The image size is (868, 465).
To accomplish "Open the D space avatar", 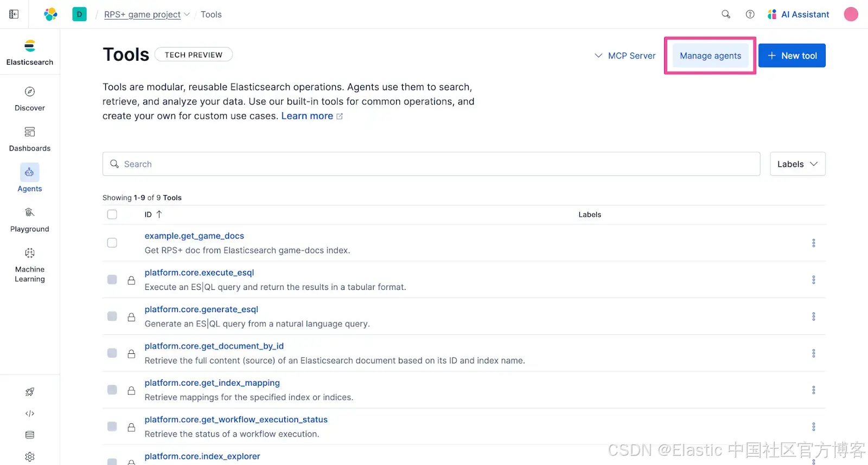I will coord(79,14).
